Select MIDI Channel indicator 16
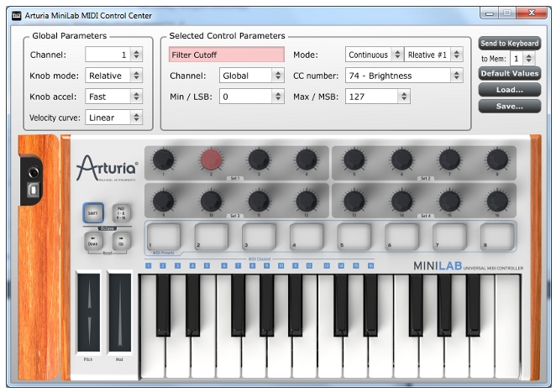This screenshot has width=556, height=392. [x=370, y=265]
